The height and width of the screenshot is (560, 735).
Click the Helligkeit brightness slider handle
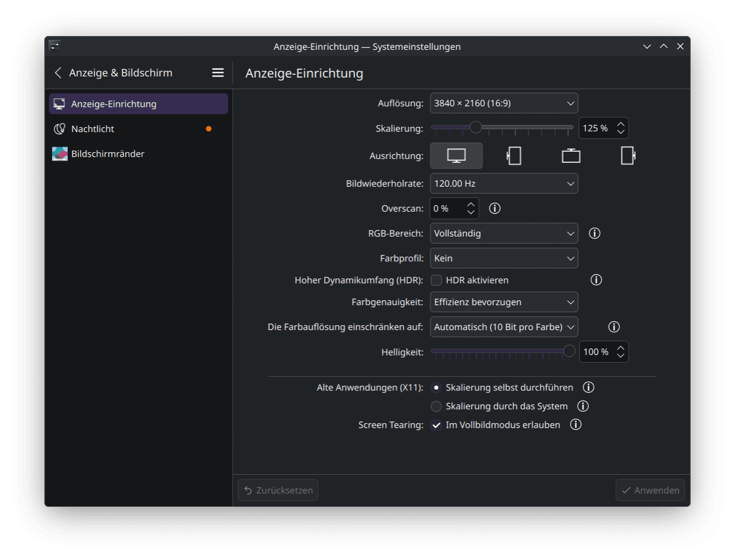[569, 351]
